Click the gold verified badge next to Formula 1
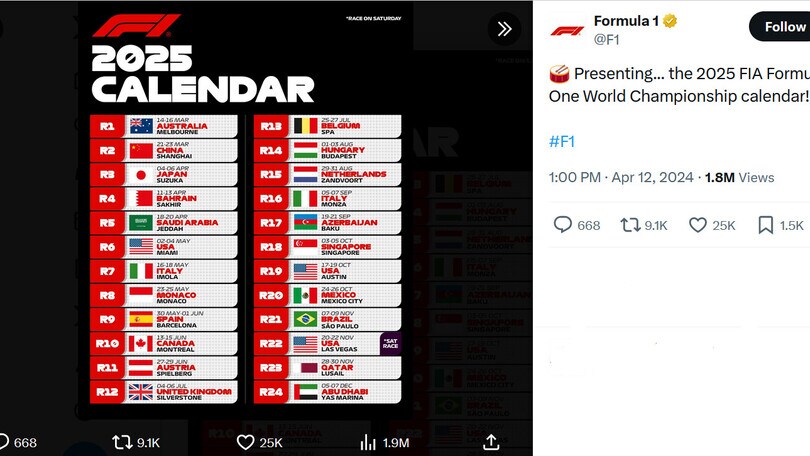 (671, 20)
